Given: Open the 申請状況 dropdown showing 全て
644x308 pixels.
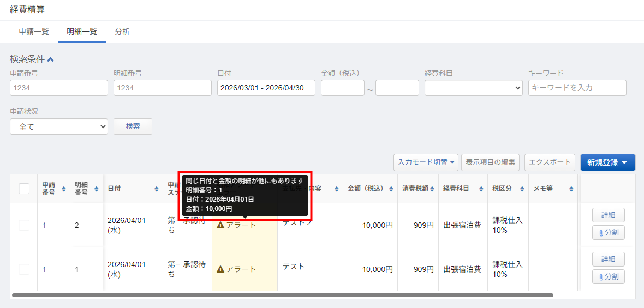Looking at the screenshot, I should 59,126.
